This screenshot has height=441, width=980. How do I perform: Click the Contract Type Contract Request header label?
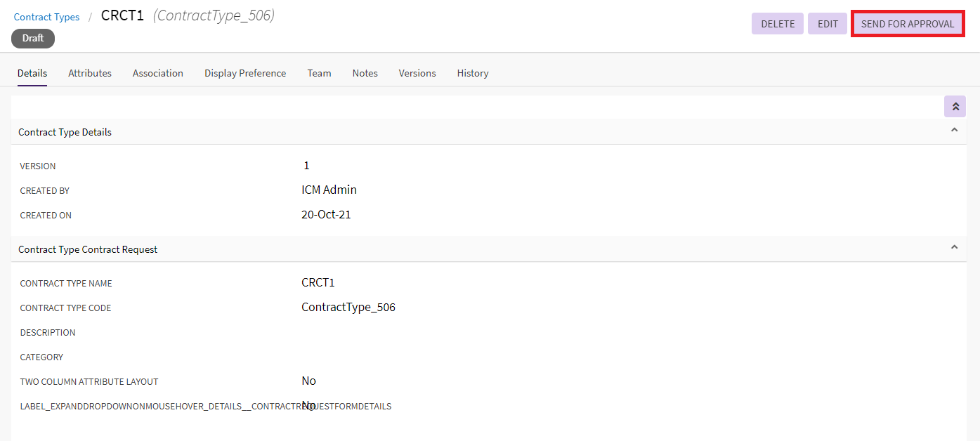pos(88,249)
